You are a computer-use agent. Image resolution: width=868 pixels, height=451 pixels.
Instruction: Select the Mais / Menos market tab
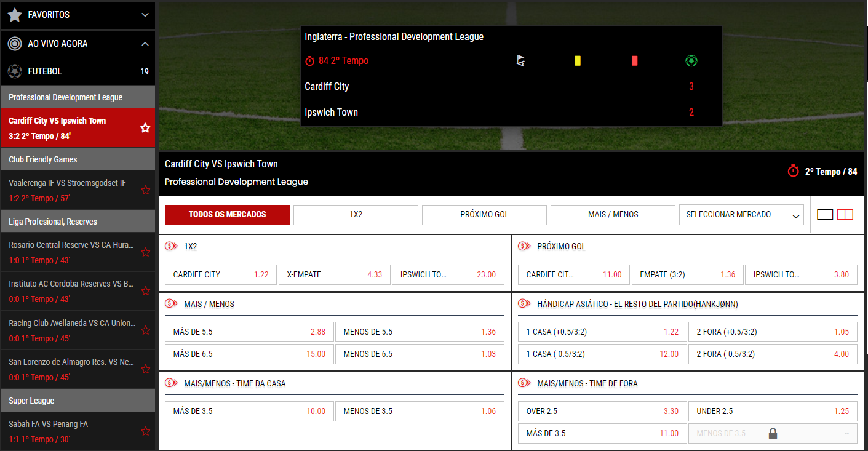(x=613, y=215)
